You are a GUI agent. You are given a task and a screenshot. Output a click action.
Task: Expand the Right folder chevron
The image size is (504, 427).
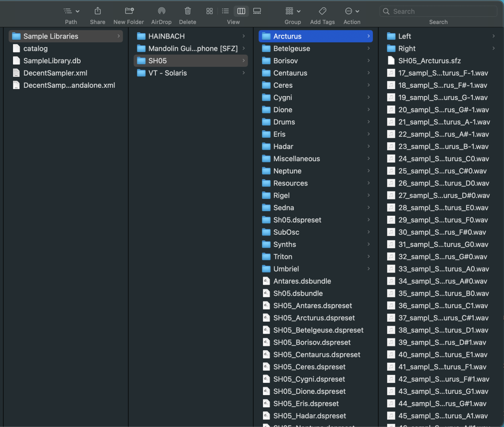(x=493, y=48)
